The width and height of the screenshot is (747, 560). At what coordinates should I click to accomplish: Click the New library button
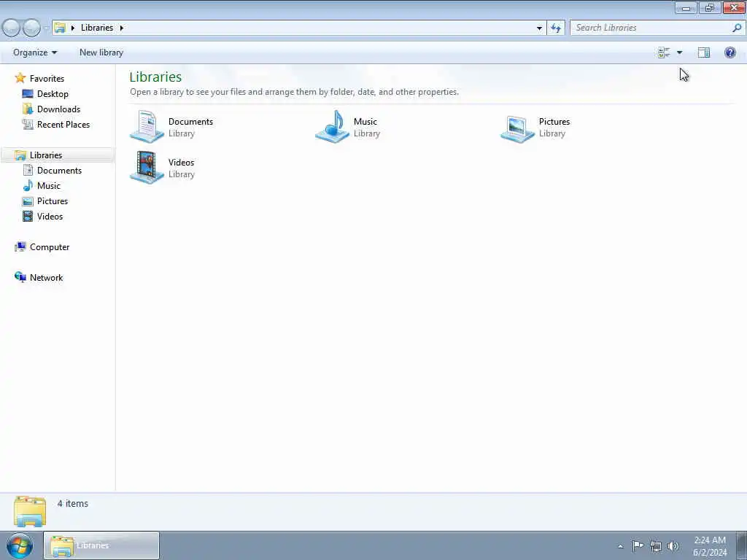[101, 52]
